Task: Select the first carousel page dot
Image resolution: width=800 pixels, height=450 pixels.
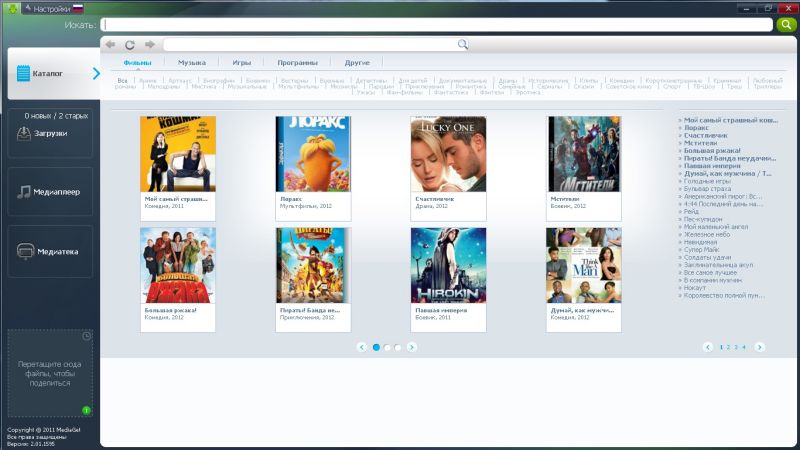Action: 376,347
